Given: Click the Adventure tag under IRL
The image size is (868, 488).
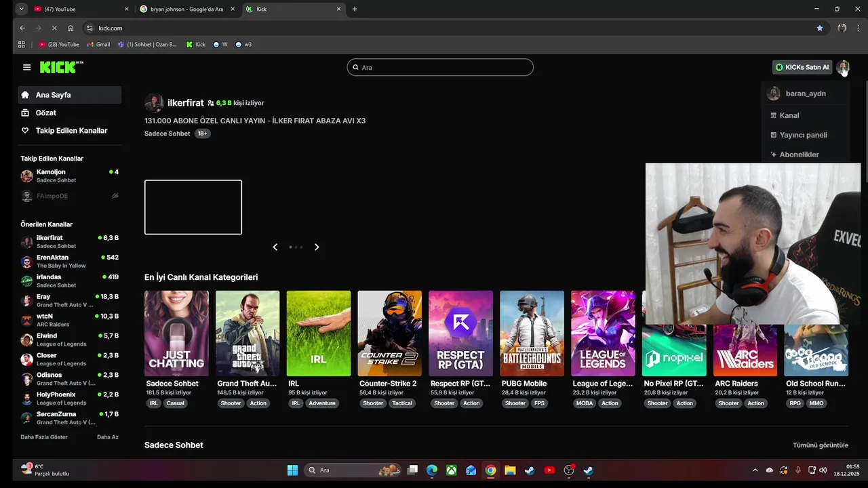Looking at the screenshot, I should coord(322,403).
